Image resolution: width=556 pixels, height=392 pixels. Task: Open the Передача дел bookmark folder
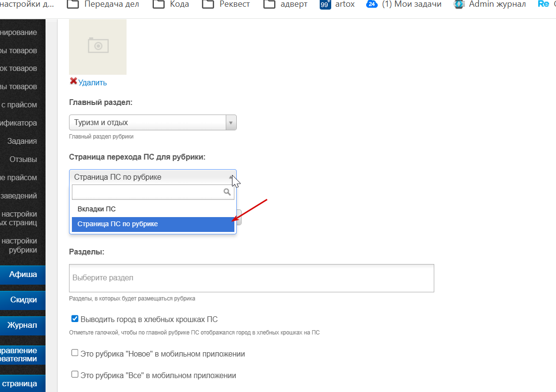tap(103, 4)
